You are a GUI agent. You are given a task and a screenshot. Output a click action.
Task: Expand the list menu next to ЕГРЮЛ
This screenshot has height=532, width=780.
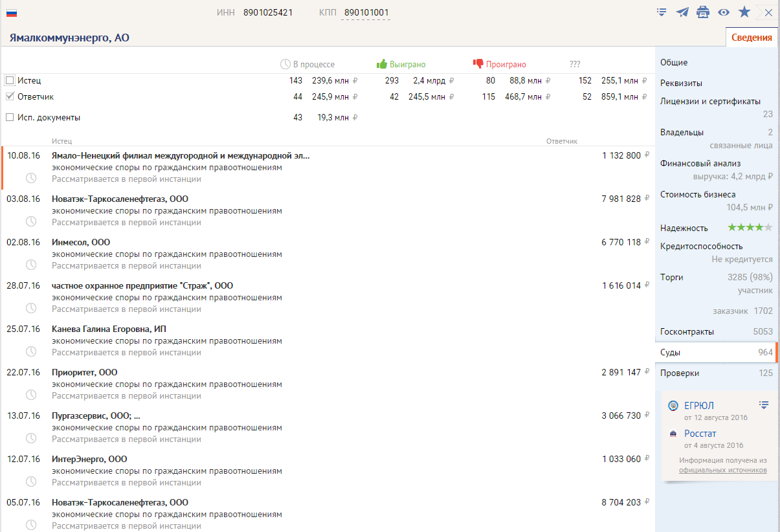point(764,405)
